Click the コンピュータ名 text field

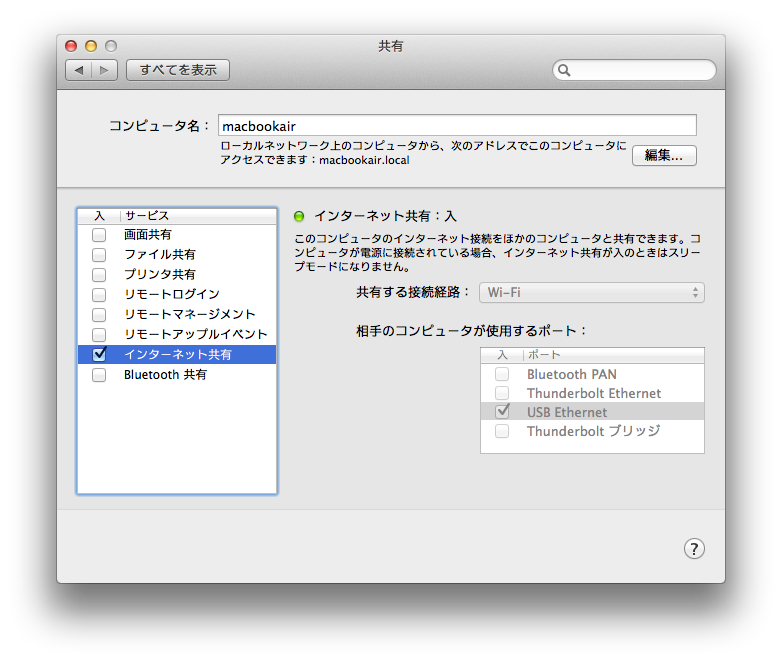point(457,126)
